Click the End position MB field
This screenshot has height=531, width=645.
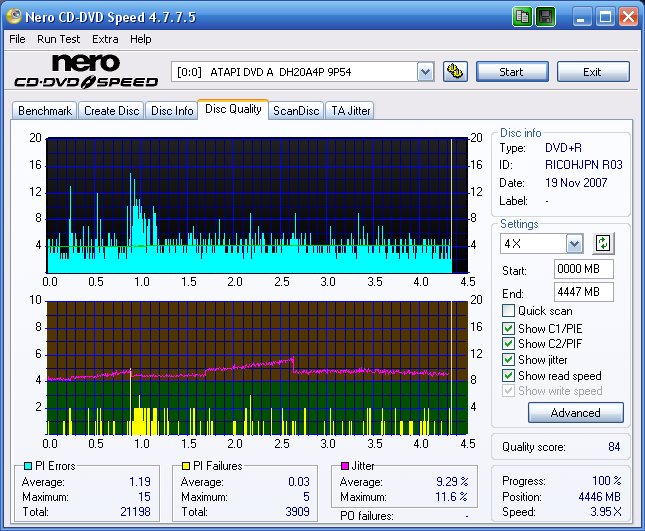click(583, 292)
